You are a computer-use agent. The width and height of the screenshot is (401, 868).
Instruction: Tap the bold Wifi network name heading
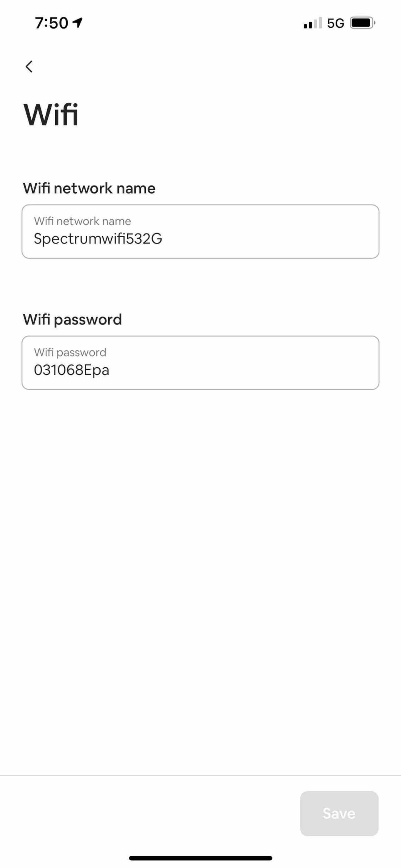[89, 188]
